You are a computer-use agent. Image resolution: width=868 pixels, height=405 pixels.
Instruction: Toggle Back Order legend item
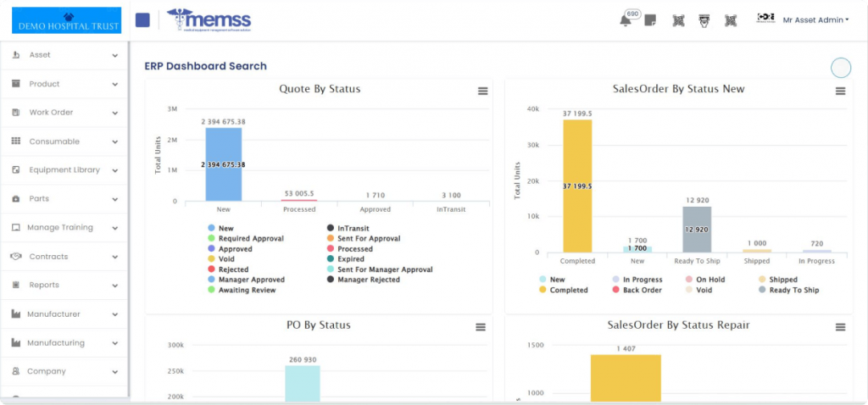pyautogui.click(x=636, y=290)
